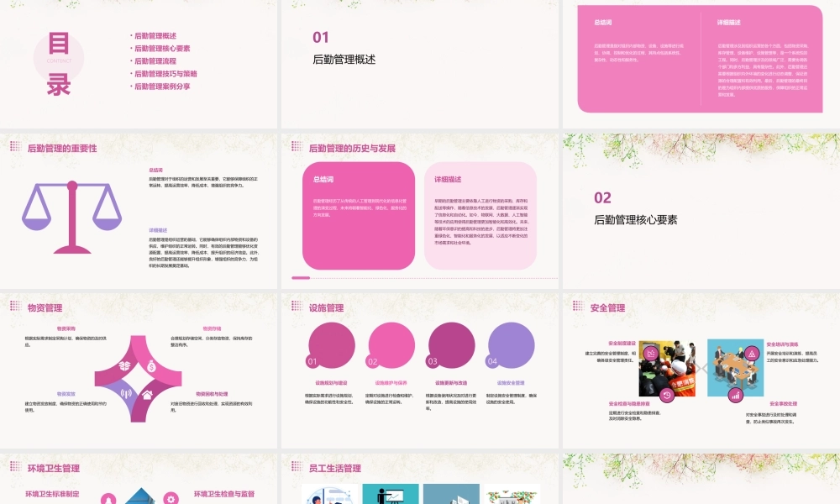Click the 安全管理 slide title

[x=607, y=308]
